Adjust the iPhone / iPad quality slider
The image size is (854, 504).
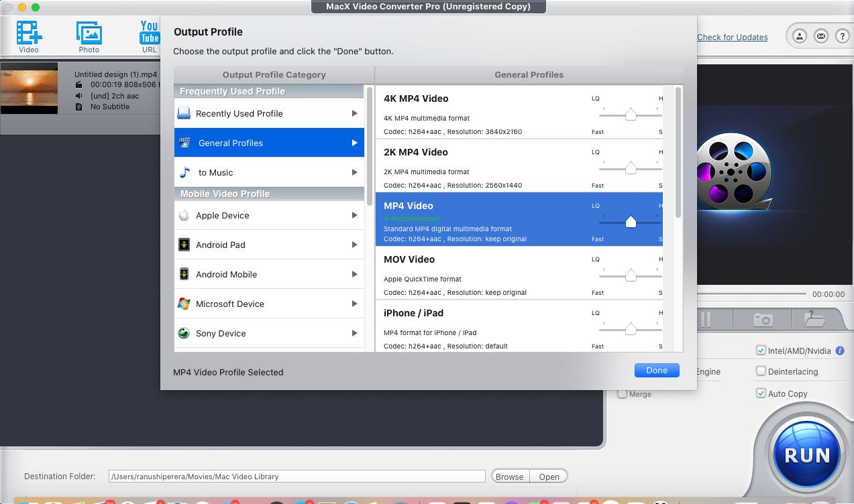click(631, 329)
